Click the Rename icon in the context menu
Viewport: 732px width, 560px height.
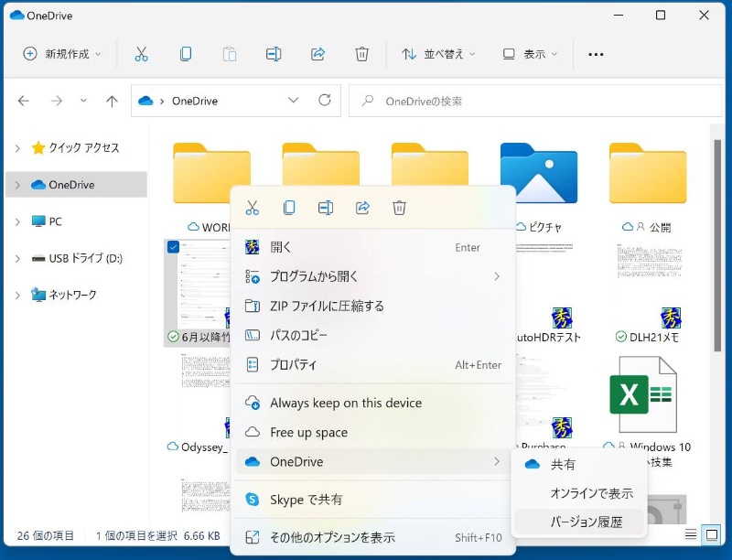pos(326,208)
